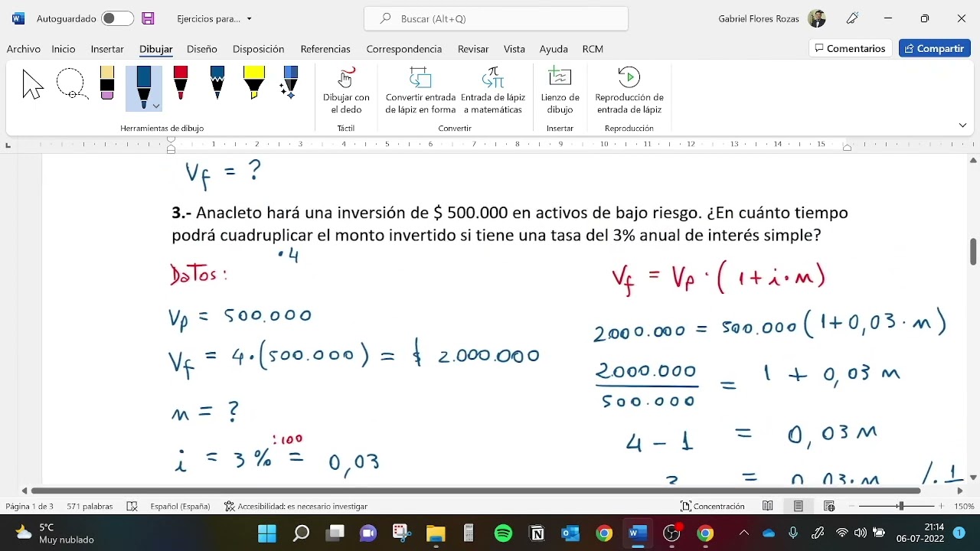Choose the eraser tool

(x=107, y=83)
